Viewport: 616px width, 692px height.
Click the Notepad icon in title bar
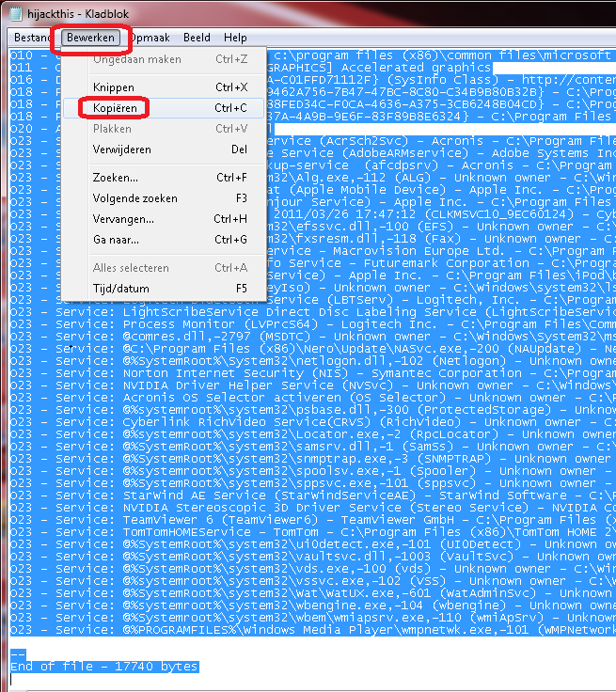15,14
